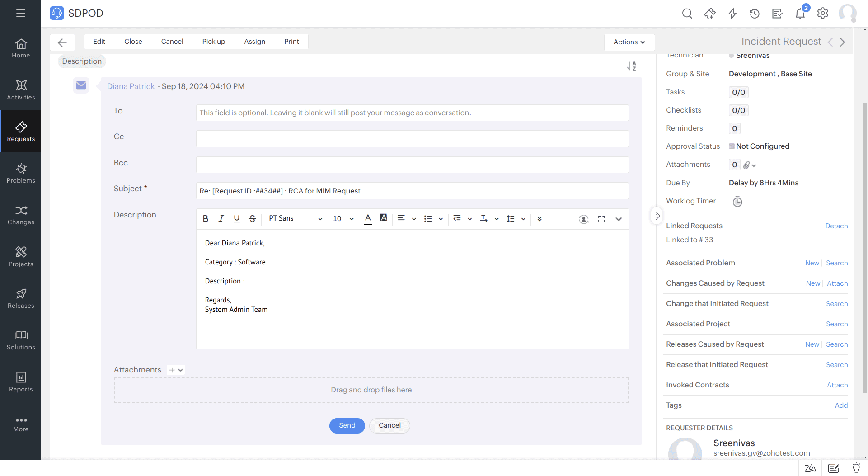Viewport: 868px width, 476px height.
Task: Toggle italic text formatting
Action: 221,219
